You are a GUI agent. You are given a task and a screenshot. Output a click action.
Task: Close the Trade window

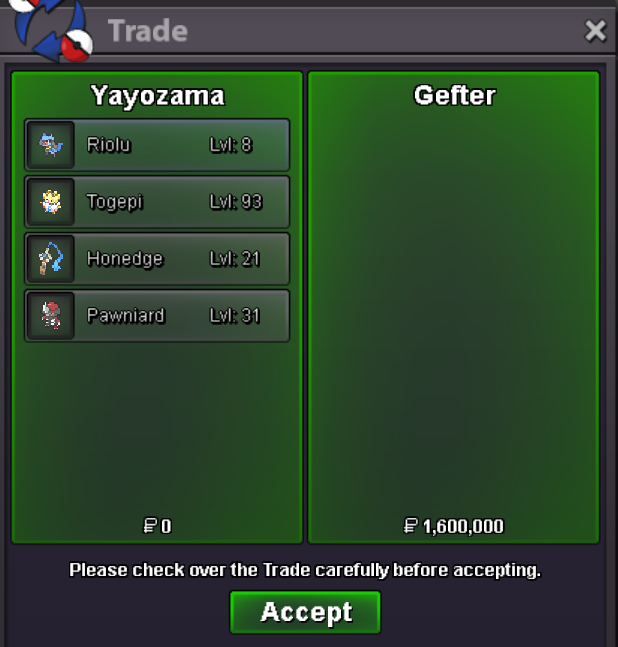coord(595,31)
